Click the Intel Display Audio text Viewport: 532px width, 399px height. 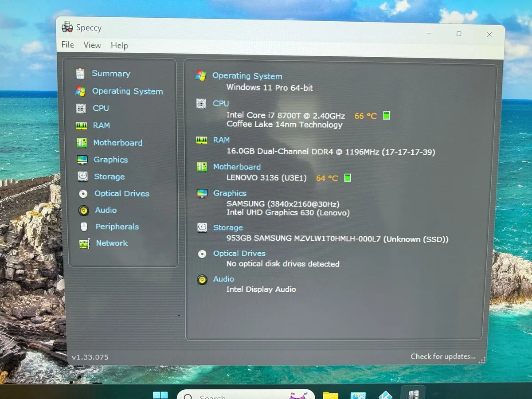tap(261, 289)
